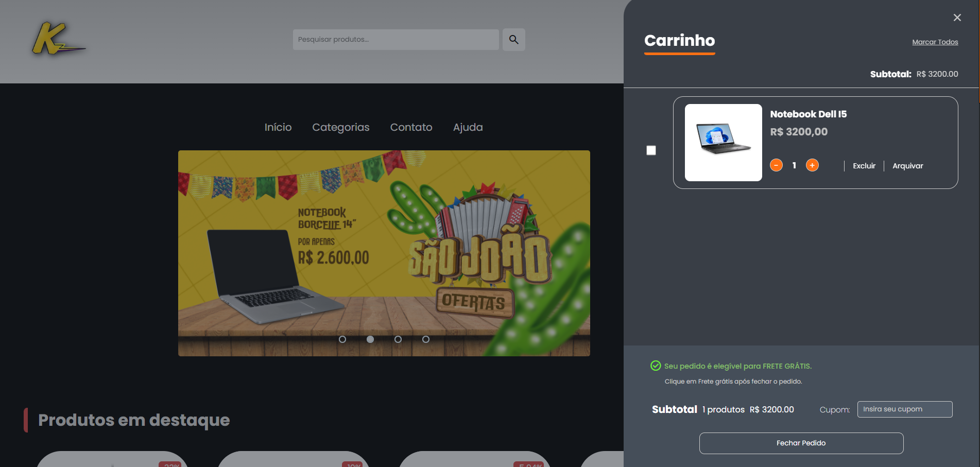Click the Notebook Dell I5 product thumbnail
This screenshot has height=467, width=980.
coord(723,143)
